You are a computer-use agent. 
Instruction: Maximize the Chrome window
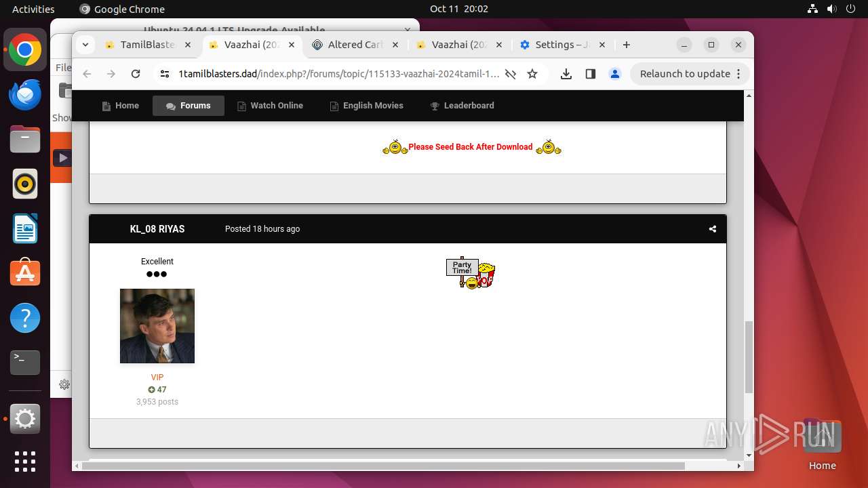(711, 45)
